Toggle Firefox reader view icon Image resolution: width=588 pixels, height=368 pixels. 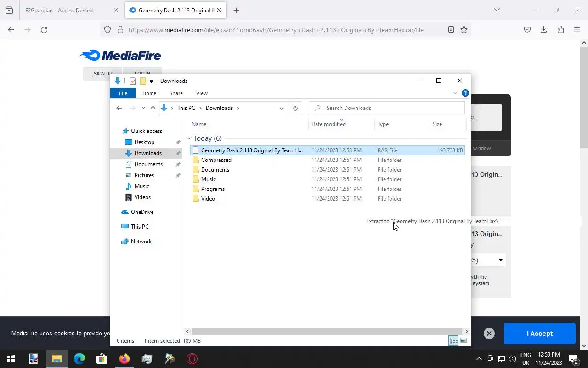pyautogui.click(x=451, y=30)
